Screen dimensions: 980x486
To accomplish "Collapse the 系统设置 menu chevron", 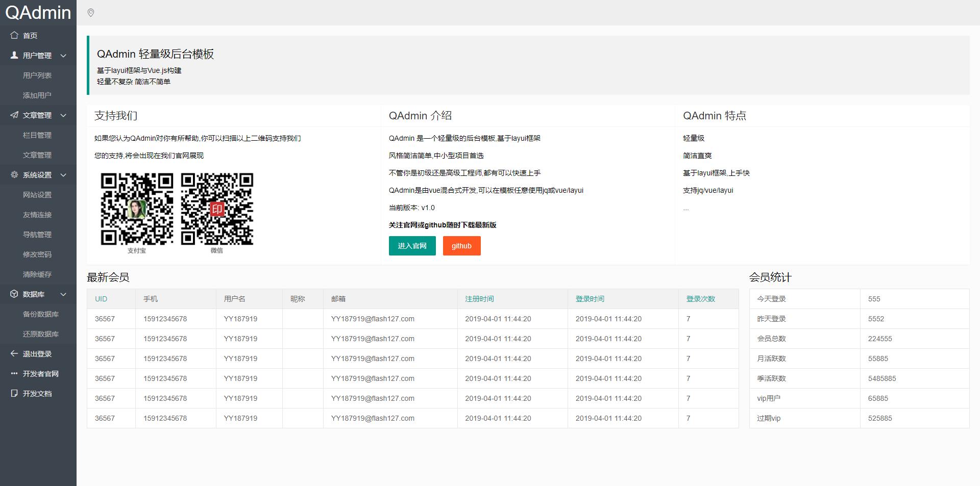I will [x=63, y=175].
